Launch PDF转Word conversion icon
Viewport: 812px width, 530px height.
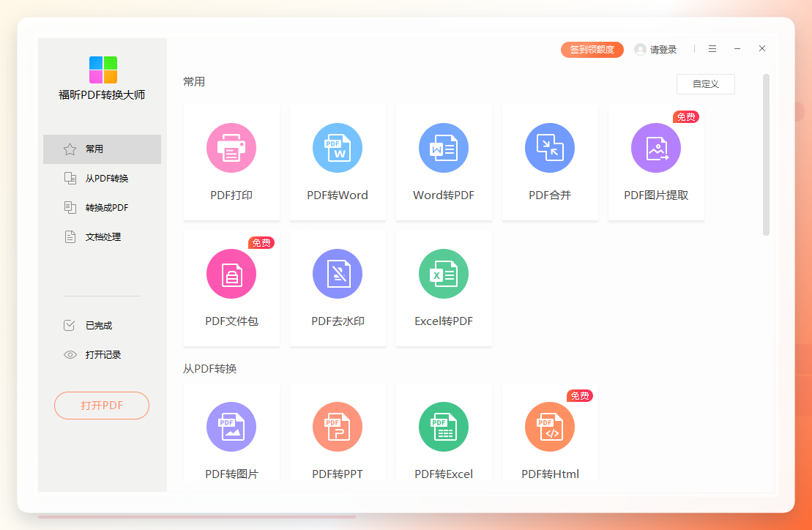(338, 148)
